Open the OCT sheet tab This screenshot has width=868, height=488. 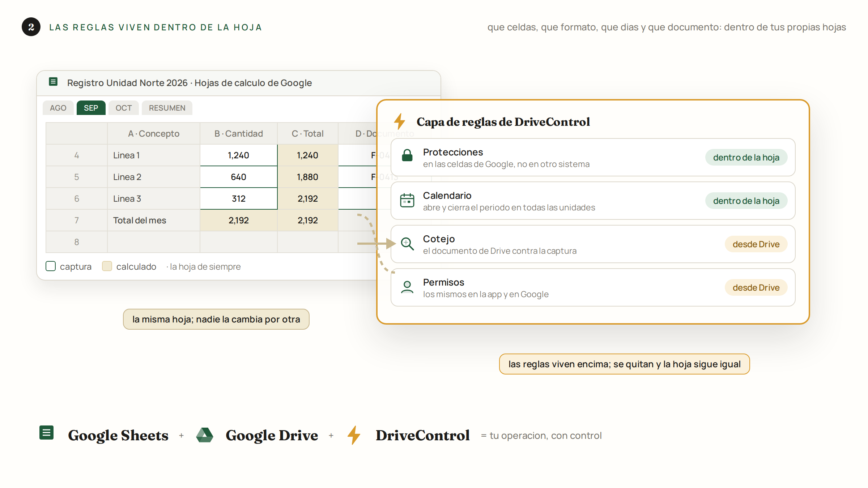(124, 108)
